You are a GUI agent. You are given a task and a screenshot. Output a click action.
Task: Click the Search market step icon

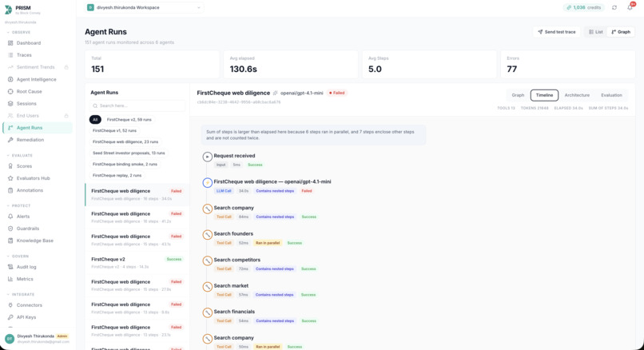point(208,286)
